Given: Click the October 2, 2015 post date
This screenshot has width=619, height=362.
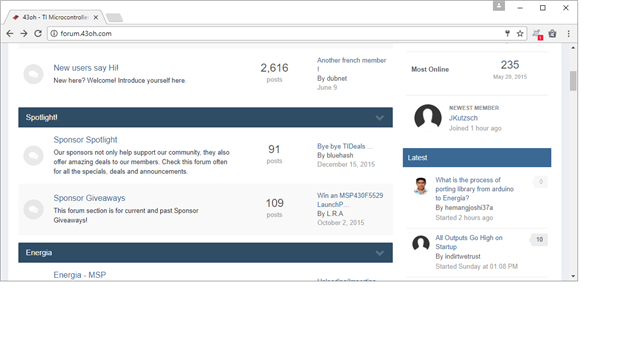Looking at the screenshot, I should point(341,223).
